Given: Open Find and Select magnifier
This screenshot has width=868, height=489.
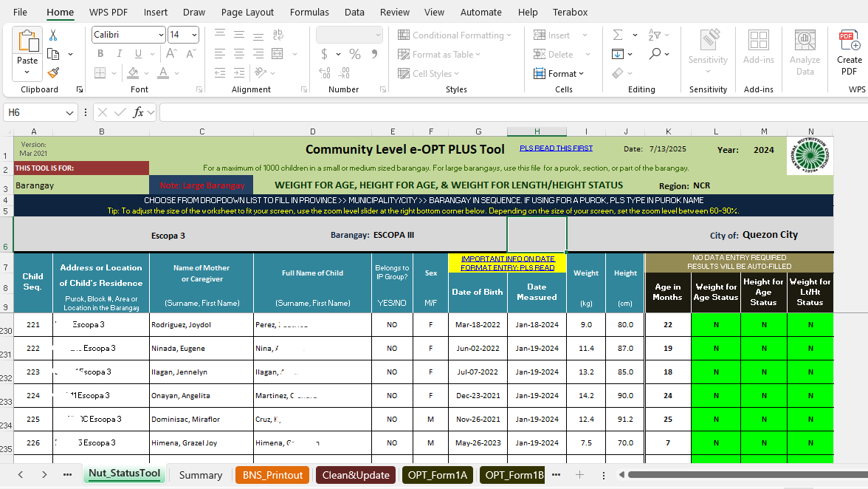Looking at the screenshot, I should (x=655, y=54).
